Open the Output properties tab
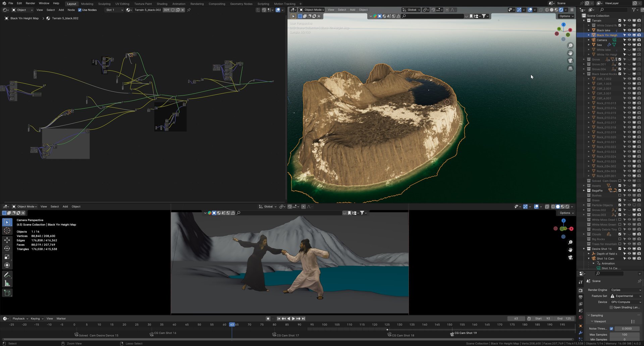This screenshot has width=644, height=346. (581, 297)
